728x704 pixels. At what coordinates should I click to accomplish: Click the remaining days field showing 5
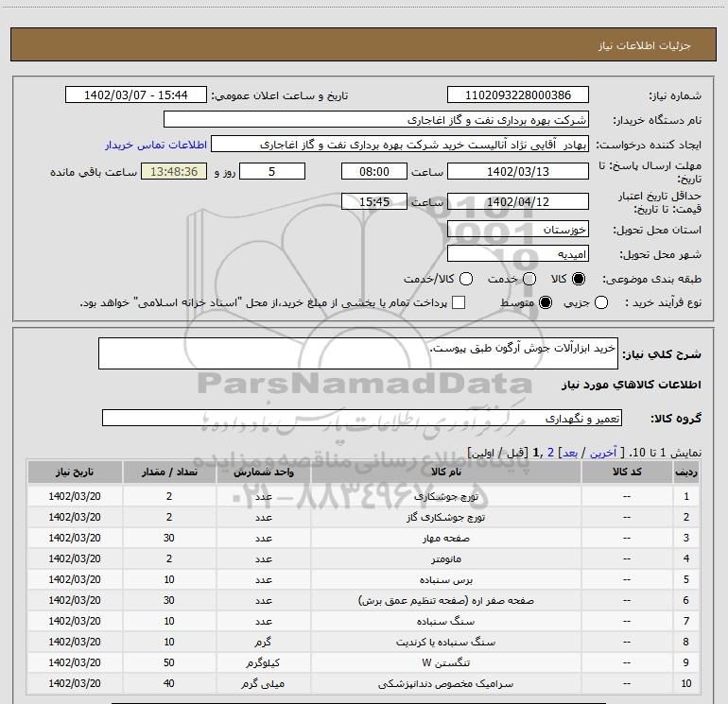272,171
